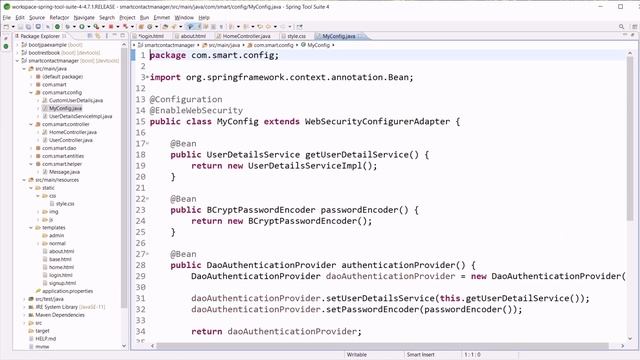
Task: Collapse authenticationProvider method fold at line 27
Action: pos(147,254)
